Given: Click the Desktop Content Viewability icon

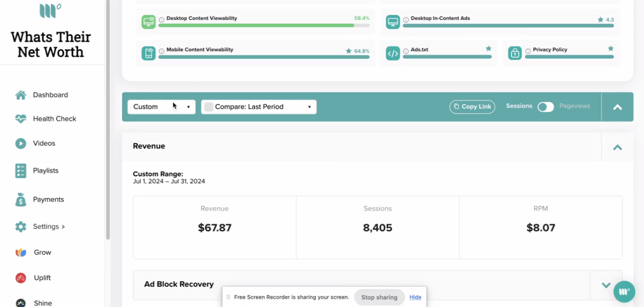Looking at the screenshot, I should click(149, 22).
